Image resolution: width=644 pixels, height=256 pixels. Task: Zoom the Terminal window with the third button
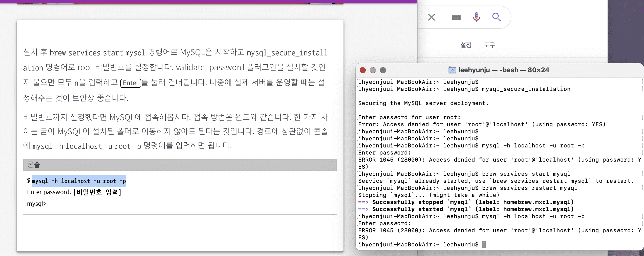(383, 70)
